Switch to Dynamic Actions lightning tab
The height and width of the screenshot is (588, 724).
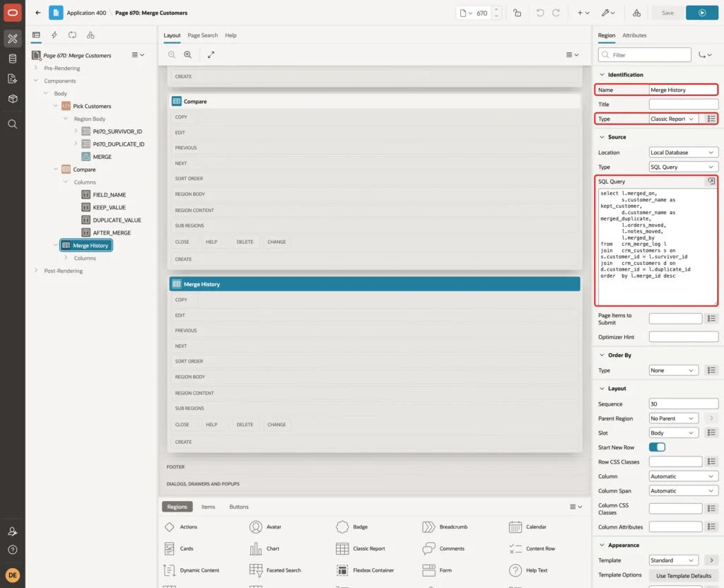point(54,35)
